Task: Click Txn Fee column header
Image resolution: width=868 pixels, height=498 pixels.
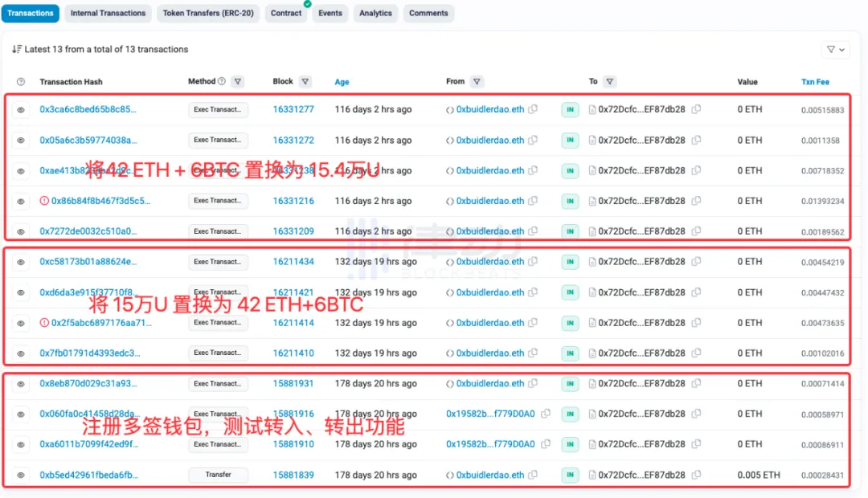Action: point(815,82)
